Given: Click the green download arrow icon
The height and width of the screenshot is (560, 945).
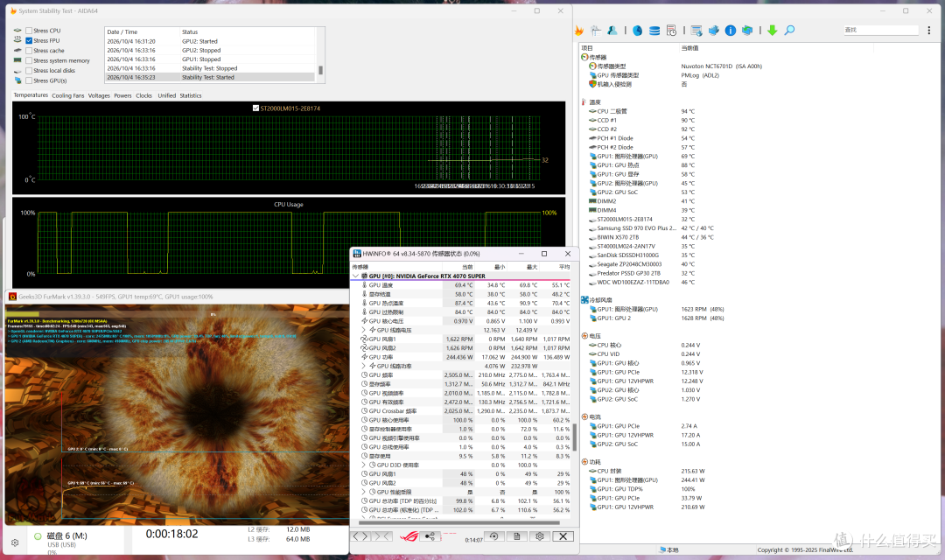Looking at the screenshot, I should click(x=772, y=30).
